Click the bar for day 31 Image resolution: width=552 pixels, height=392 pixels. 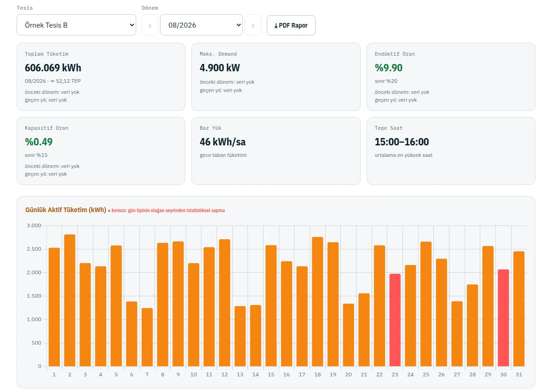click(x=519, y=309)
